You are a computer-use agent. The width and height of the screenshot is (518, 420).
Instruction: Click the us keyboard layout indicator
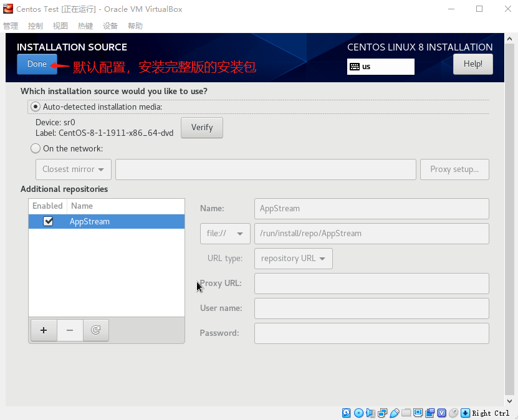(381, 67)
